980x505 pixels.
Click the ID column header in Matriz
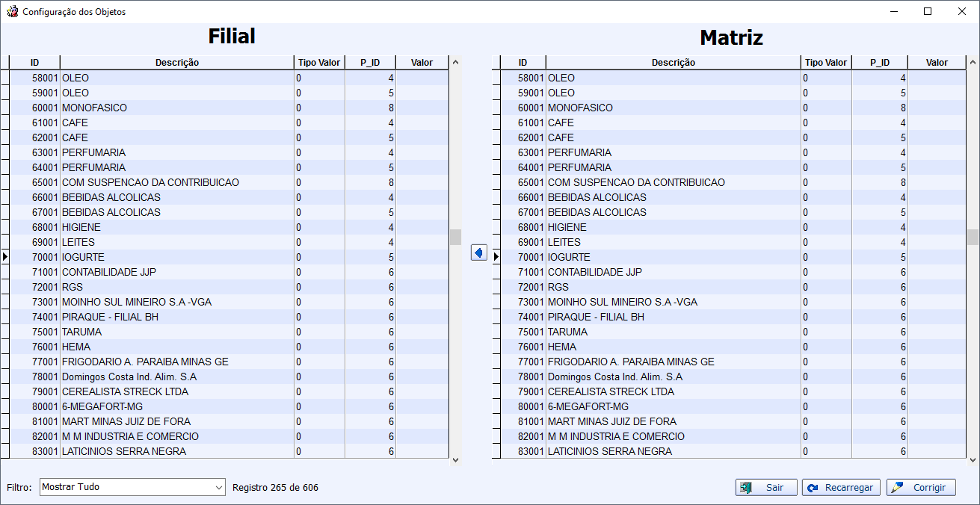523,63
